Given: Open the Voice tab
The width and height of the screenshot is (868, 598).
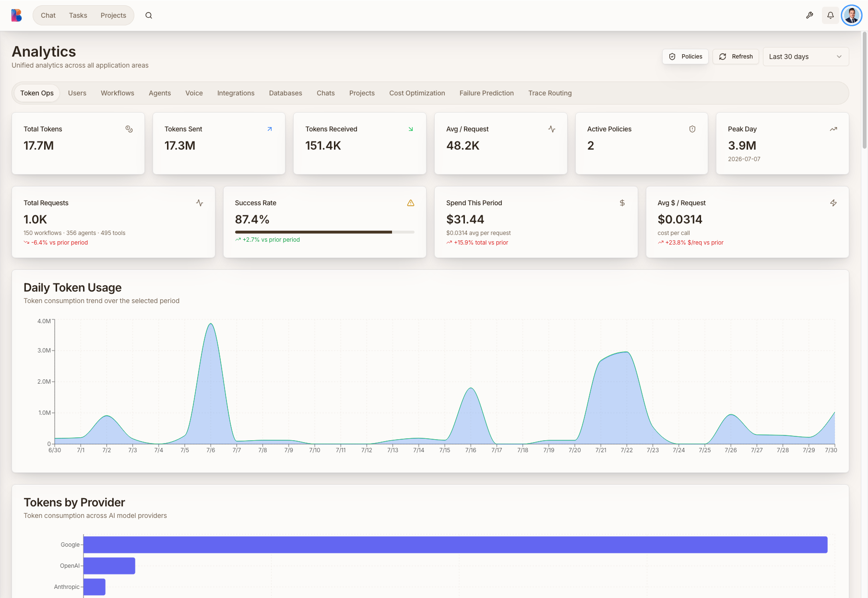Looking at the screenshot, I should pyautogui.click(x=194, y=93).
